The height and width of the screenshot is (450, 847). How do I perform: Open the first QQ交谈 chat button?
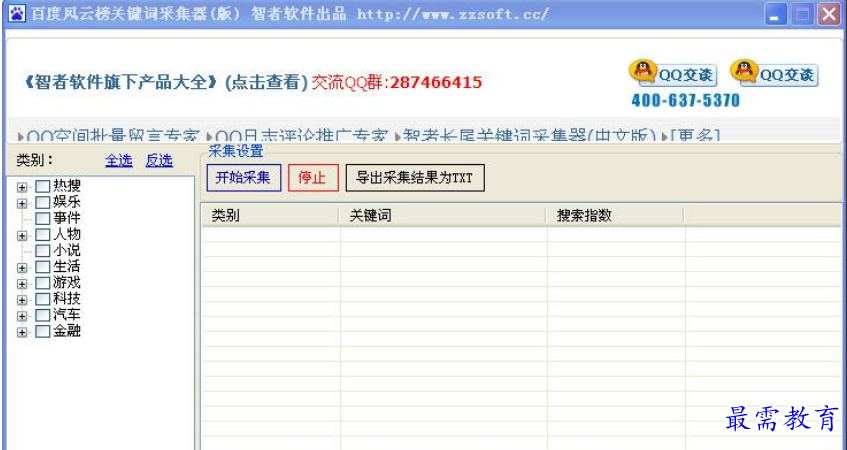pos(673,73)
